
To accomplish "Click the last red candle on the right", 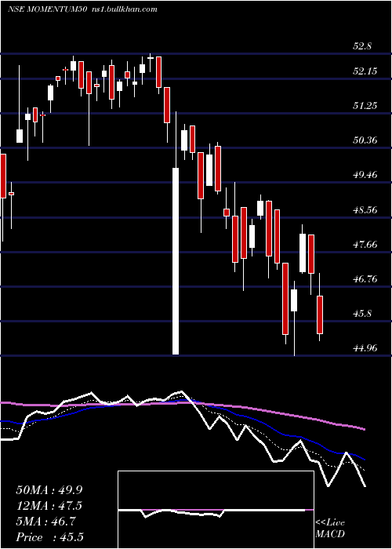I will pos(320,314).
